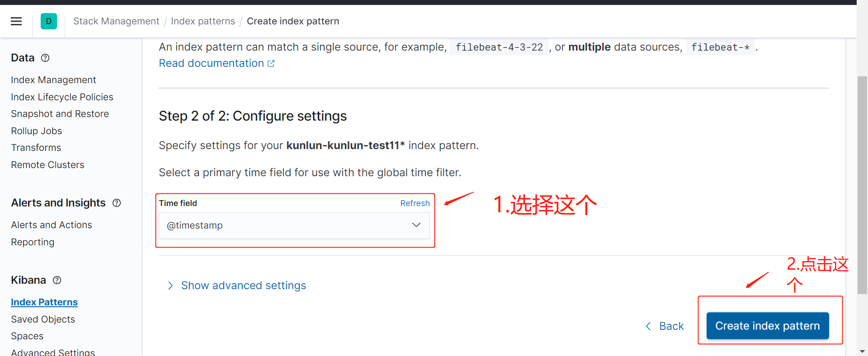The width and height of the screenshot is (868, 356).
Task: Refresh the Time field list
Action: click(x=415, y=203)
